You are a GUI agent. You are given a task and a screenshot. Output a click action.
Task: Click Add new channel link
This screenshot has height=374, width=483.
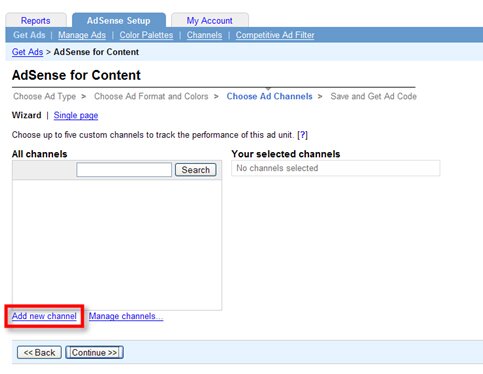click(x=44, y=316)
